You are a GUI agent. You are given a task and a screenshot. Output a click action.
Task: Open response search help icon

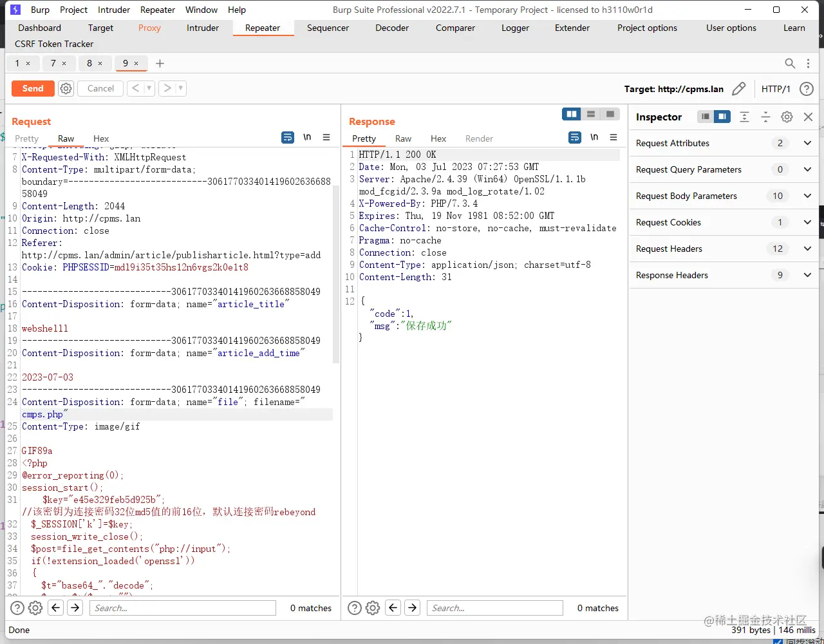(x=355, y=608)
